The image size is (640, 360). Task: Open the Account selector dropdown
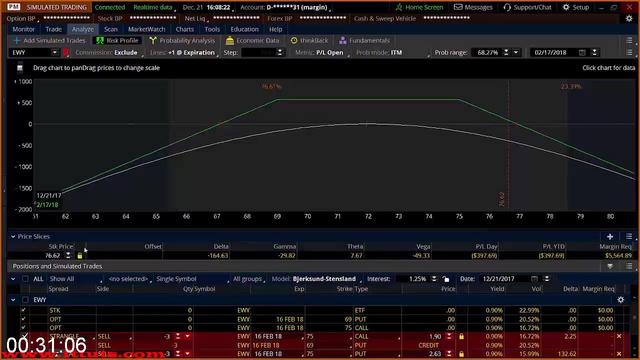click(285, 7)
